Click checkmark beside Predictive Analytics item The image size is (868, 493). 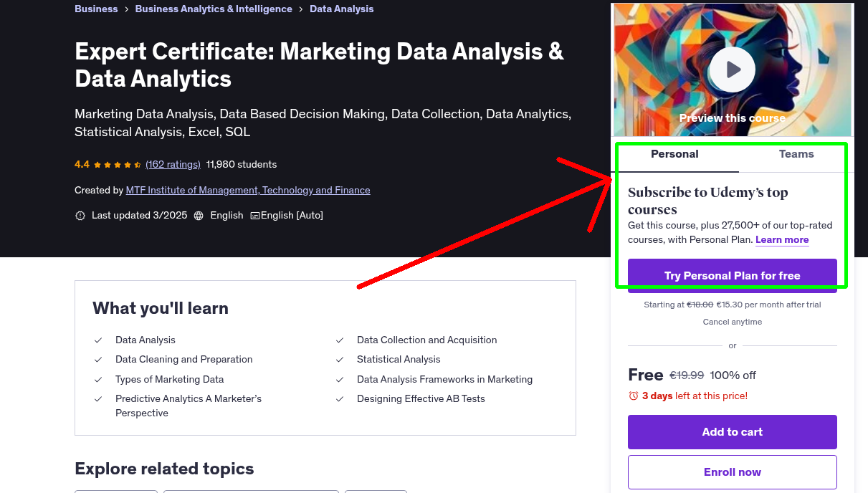(98, 399)
